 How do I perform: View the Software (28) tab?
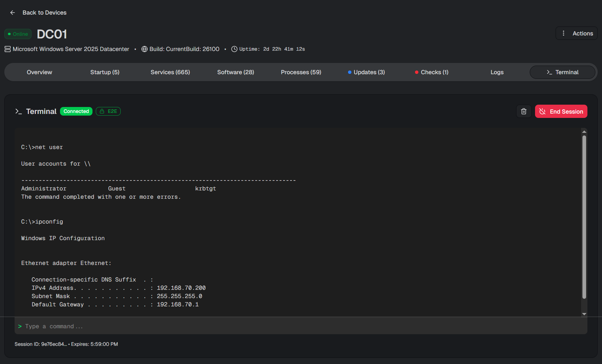point(235,72)
